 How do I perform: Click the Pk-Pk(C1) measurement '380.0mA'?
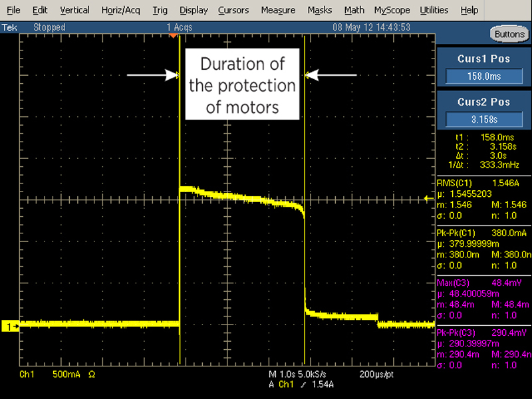tap(509, 233)
